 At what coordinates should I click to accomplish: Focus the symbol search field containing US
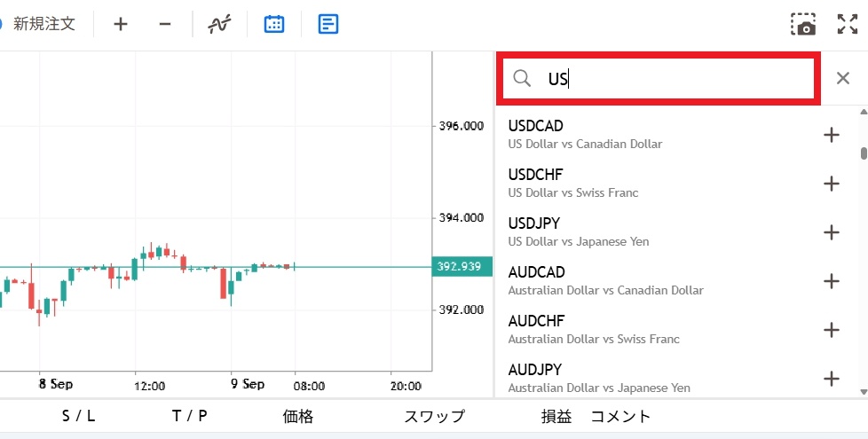coord(659,79)
